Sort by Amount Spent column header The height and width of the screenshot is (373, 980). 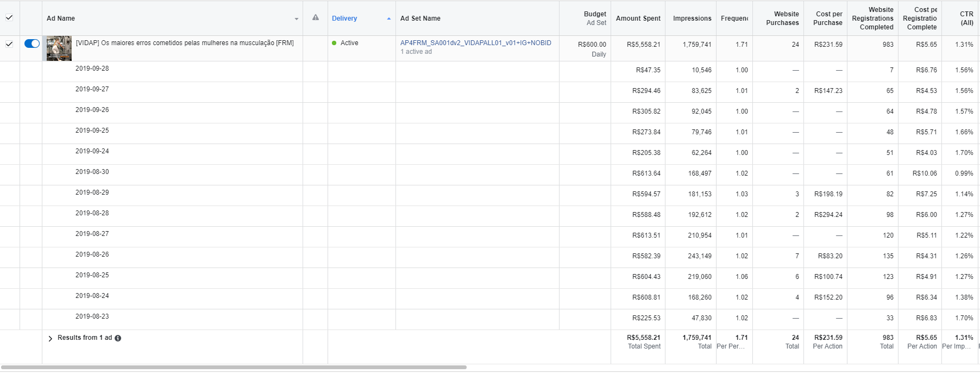point(638,18)
